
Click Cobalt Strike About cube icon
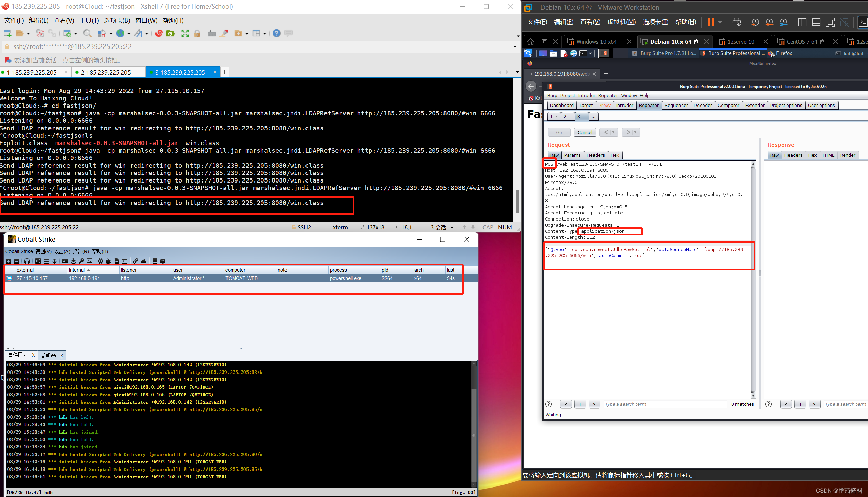pos(163,261)
